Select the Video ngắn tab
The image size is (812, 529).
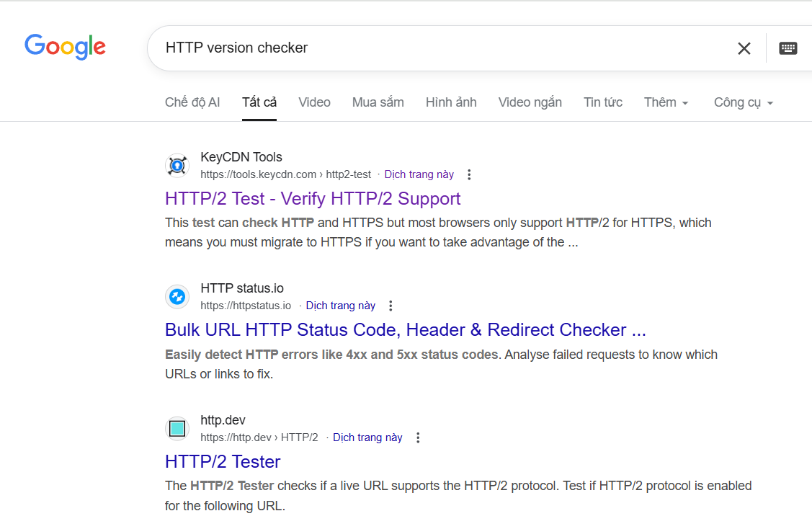click(x=530, y=102)
